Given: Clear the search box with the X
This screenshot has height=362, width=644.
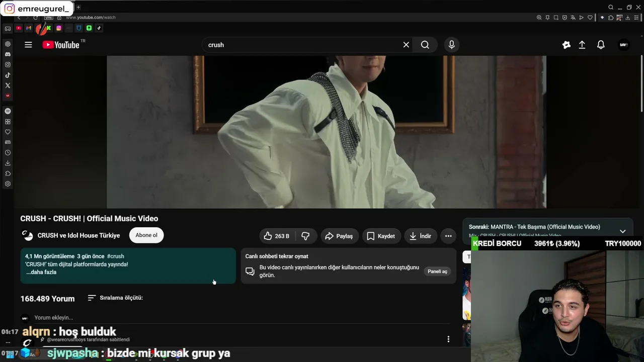Looking at the screenshot, I should click(406, 45).
